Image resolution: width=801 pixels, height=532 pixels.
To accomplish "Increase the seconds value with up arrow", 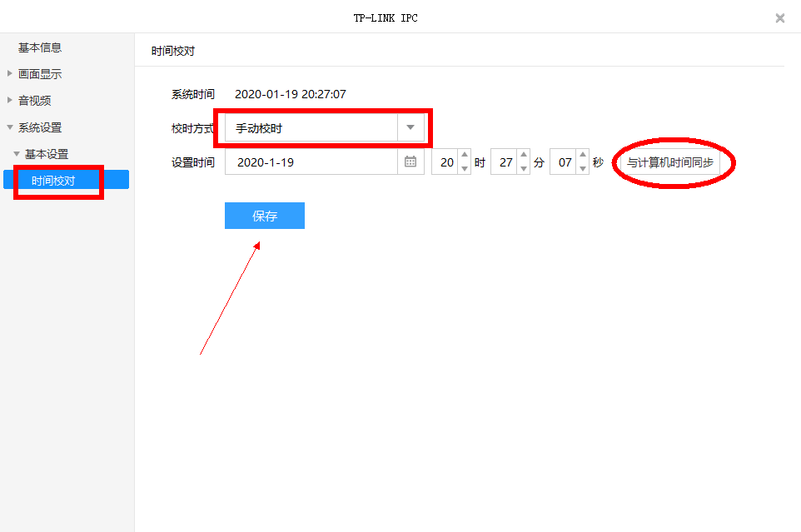I will 583,156.
